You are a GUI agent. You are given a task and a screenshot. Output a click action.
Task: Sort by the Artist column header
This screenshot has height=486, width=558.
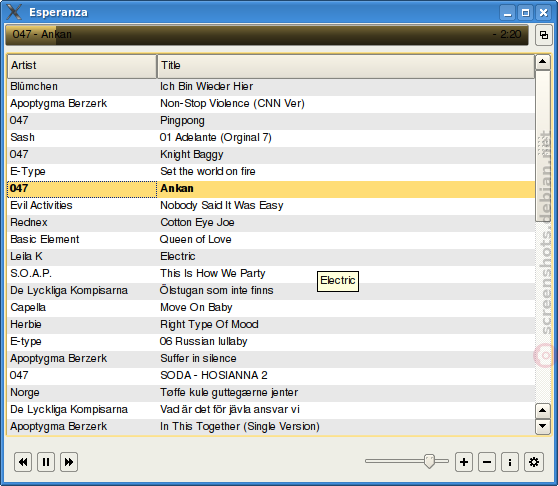(x=82, y=66)
